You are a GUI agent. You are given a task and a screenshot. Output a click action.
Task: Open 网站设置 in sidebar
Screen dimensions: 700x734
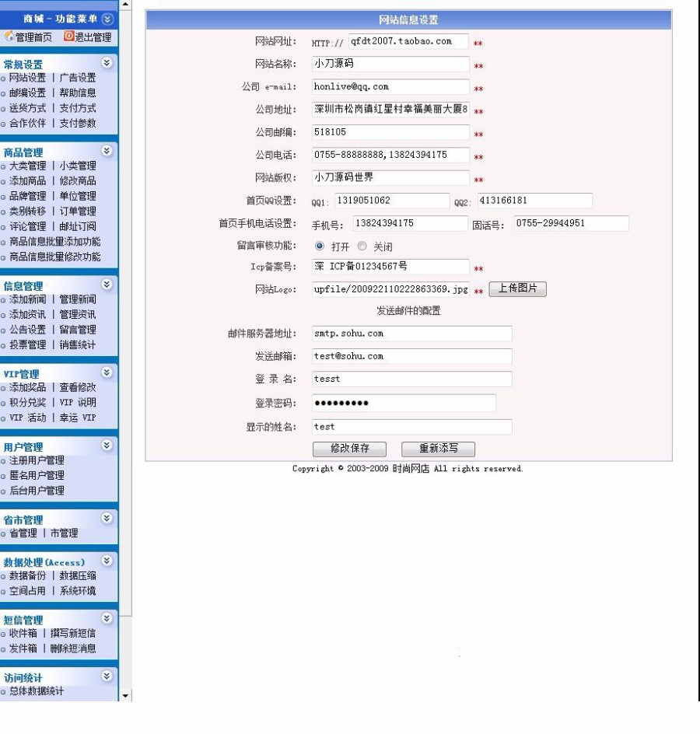pyautogui.click(x=28, y=78)
